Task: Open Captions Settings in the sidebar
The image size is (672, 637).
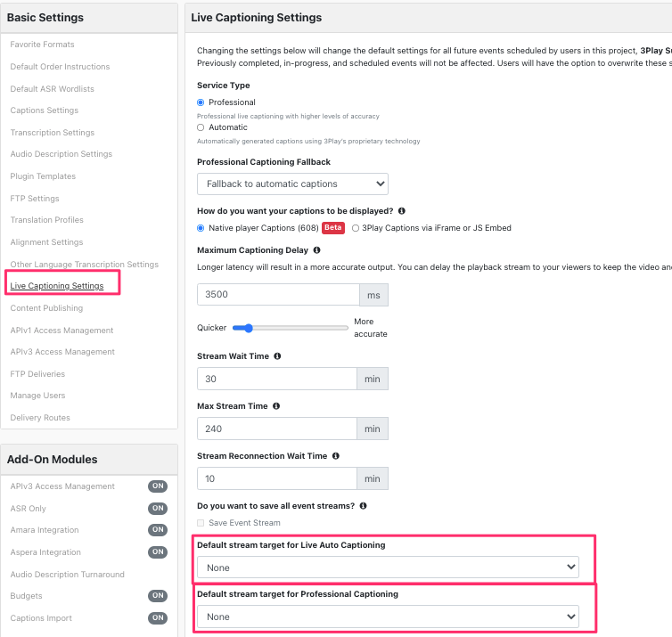Action: [x=45, y=110]
